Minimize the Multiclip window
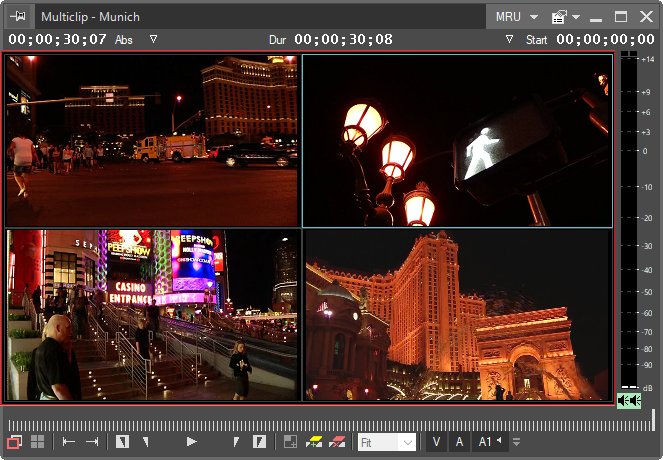The height and width of the screenshot is (460, 663). (x=596, y=18)
